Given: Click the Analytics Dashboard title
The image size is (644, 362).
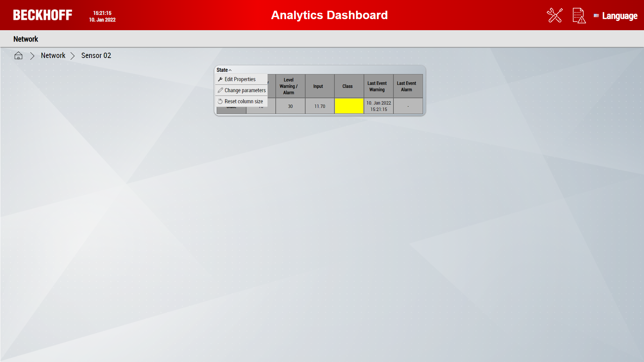Looking at the screenshot, I should 329,15.
